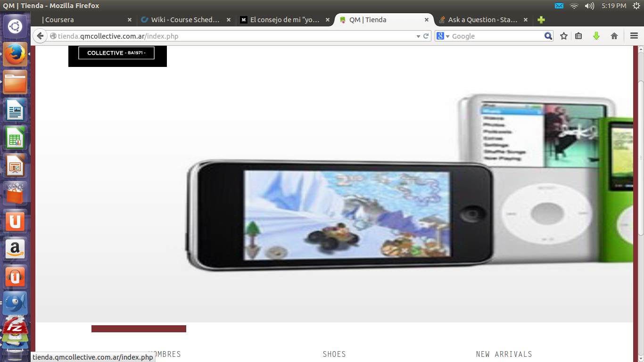Launch LibreOffice Calc from the dock

pos(15,138)
